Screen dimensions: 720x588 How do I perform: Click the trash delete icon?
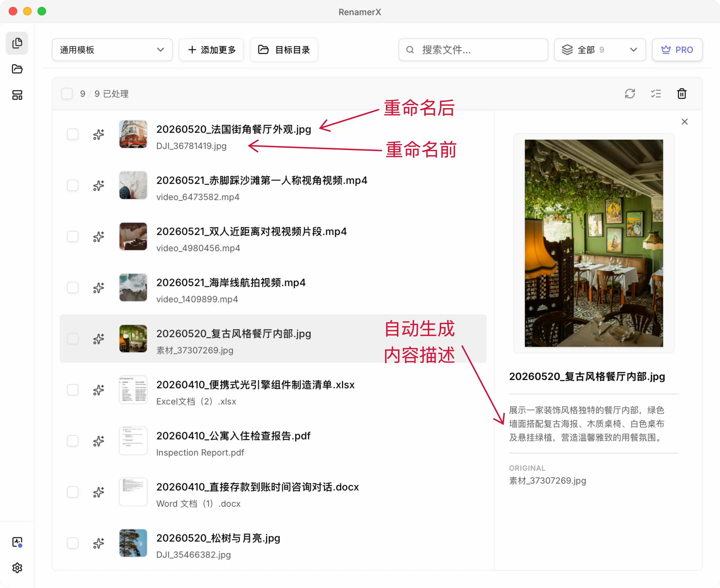682,94
